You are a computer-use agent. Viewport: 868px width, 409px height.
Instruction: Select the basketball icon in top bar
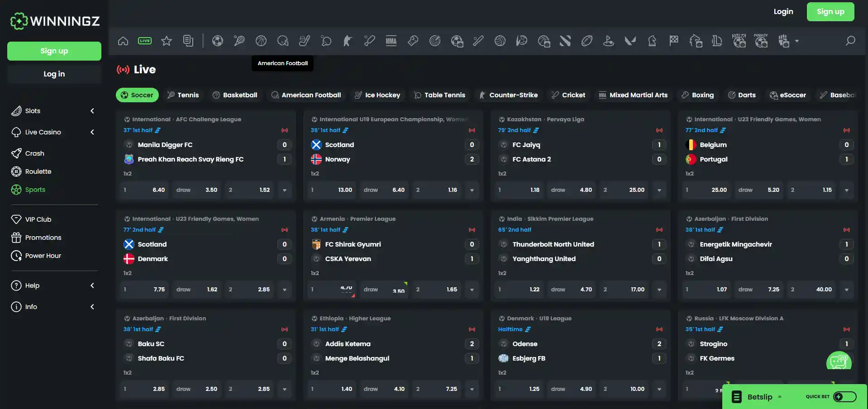click(261, 41)
